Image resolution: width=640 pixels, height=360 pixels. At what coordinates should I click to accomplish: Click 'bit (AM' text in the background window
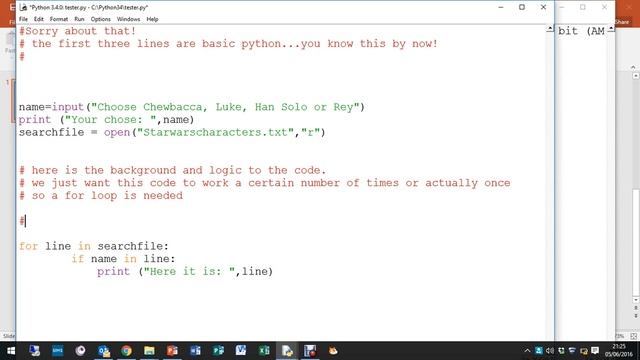pos(581,31)
